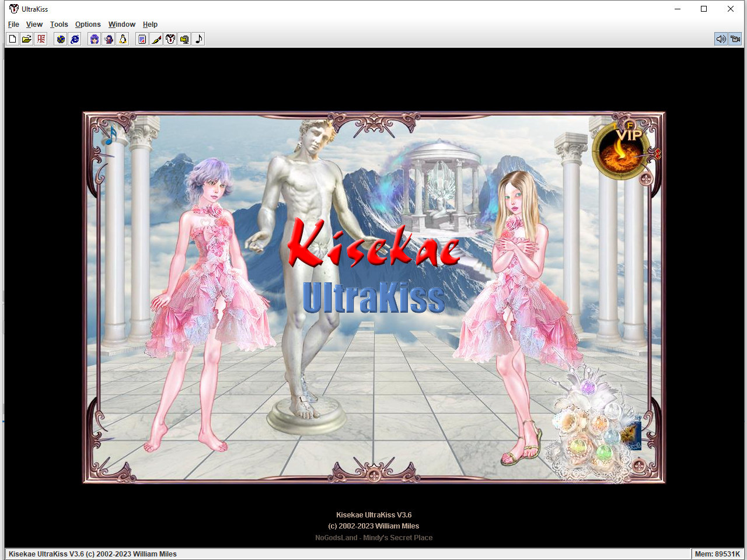Click the black music note toolbar icon
The width and height of the screenshot is (747, 560).
pyautogui.click(x=198, y=39)
